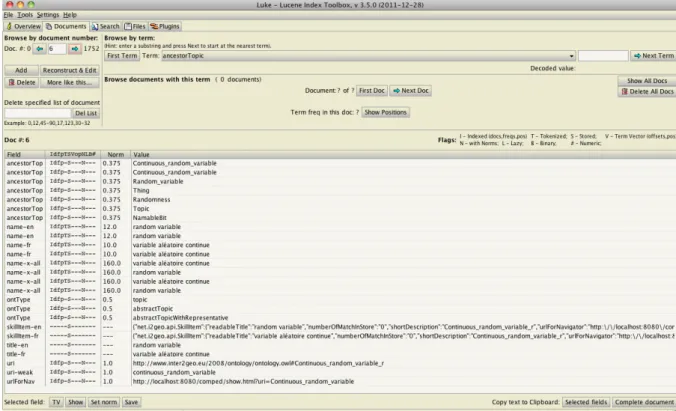Click the Delete document button
The height and width of the screenshot is (411, 676).
point(21,82)
